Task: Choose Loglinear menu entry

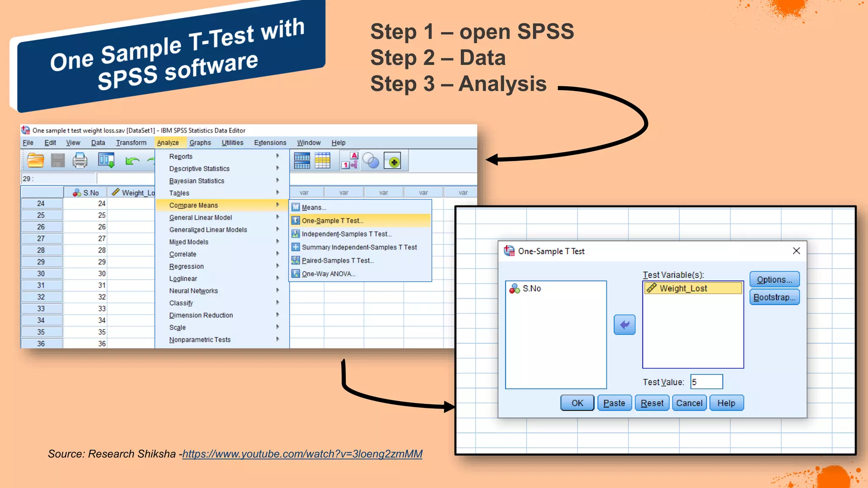Action: [223, 279]
